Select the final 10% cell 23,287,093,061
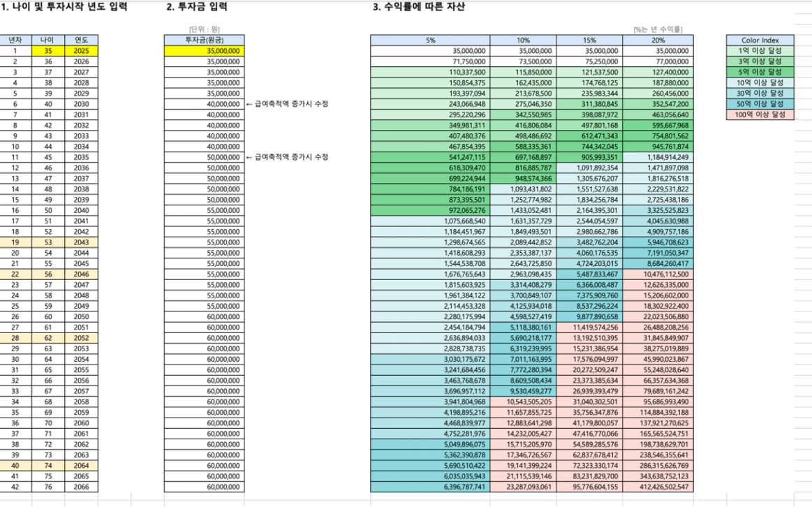Screen dimensions: 812x507 click(x=523, y=486)
